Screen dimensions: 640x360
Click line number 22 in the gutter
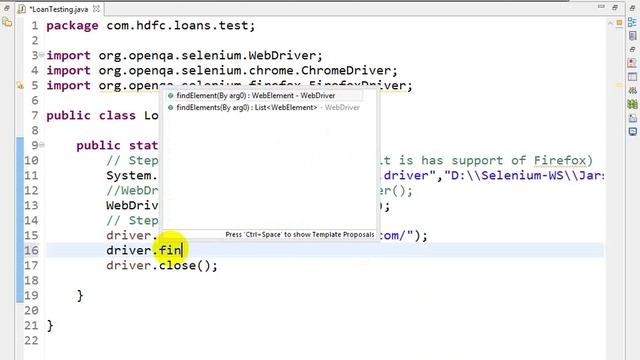31,340
